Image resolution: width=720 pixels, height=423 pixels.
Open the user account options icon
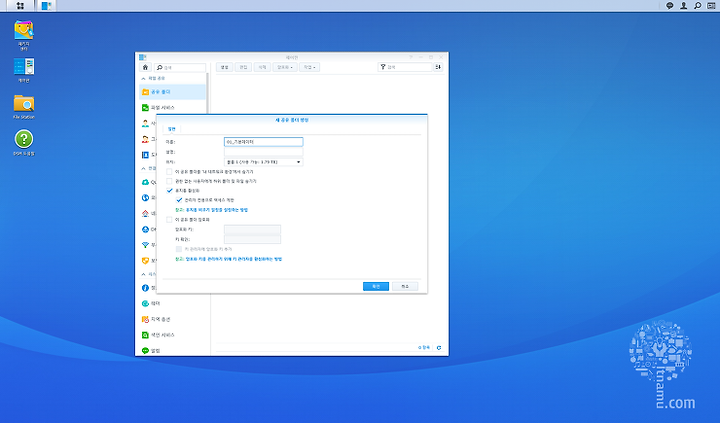point(683,6)
